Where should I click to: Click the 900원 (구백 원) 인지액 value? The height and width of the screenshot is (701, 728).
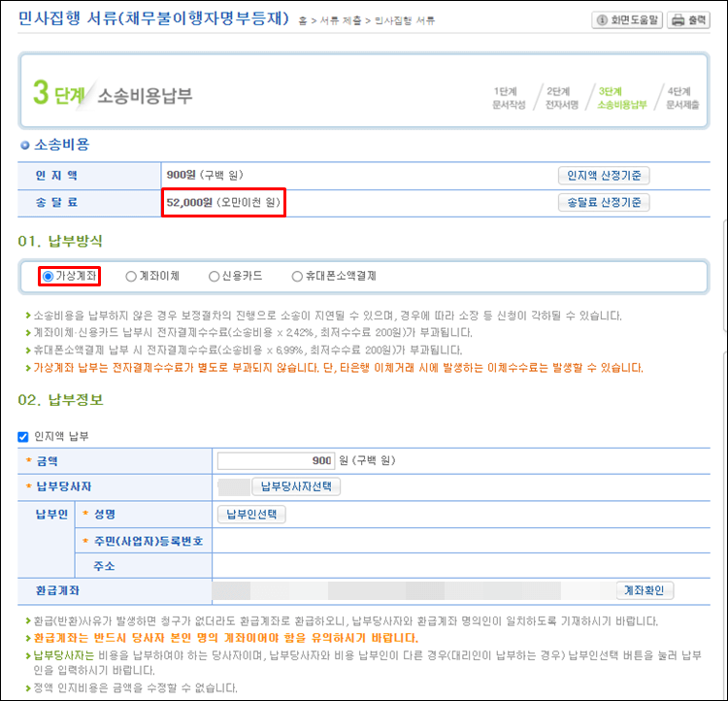click(x=205, y=176)
